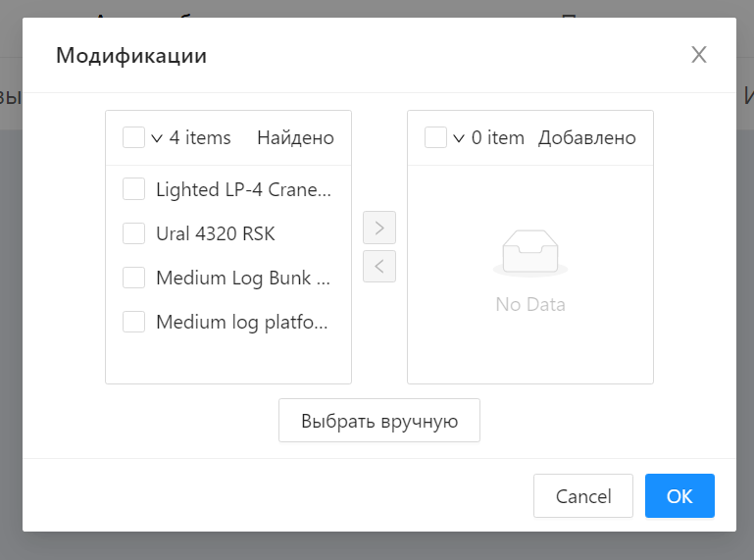The height and width of the screenshot is (560, 754).
Task: Click the Найдено list header label
Action: click(x=296, y=138)
